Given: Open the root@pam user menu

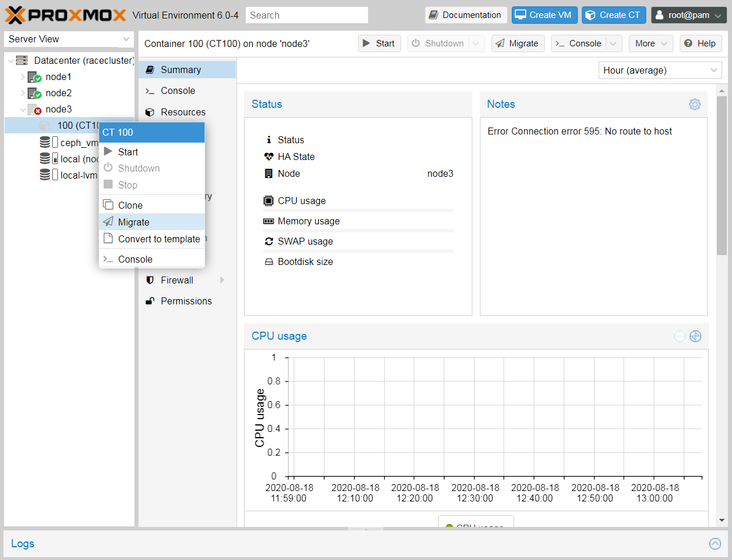Looking at the screenshot, I should (x=689, y=15).
